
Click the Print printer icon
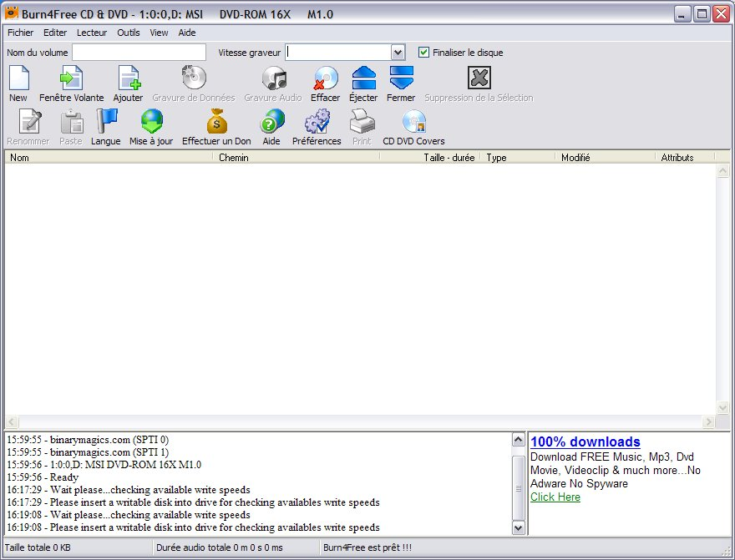(x=362, y=121)
